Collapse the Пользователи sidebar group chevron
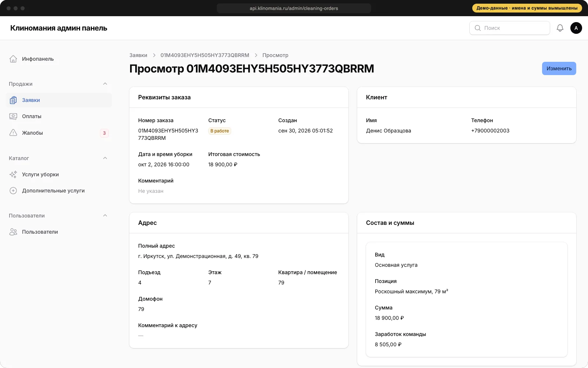The height and width of the screenshot is (368, 588). (x=105, y=216)
